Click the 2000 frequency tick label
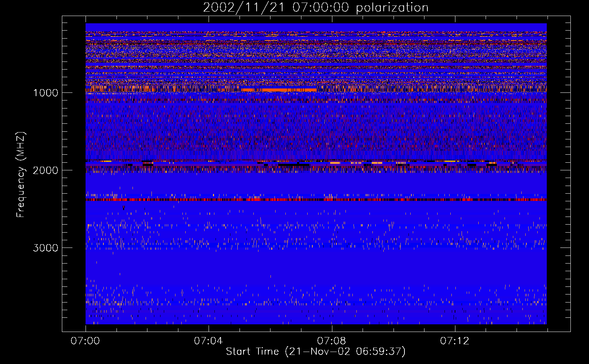This screenshot has height=364, width=589. [46, 170]
